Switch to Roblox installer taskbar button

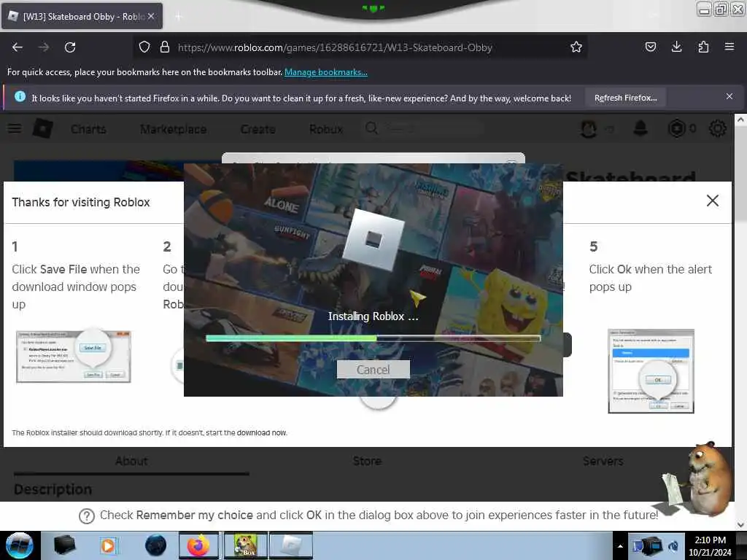tap(291, 545)
